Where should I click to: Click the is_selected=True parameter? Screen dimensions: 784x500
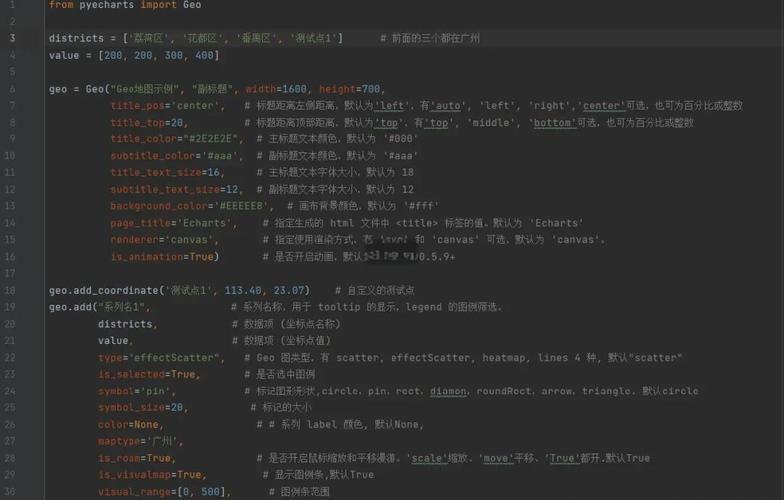click(146, 374)
